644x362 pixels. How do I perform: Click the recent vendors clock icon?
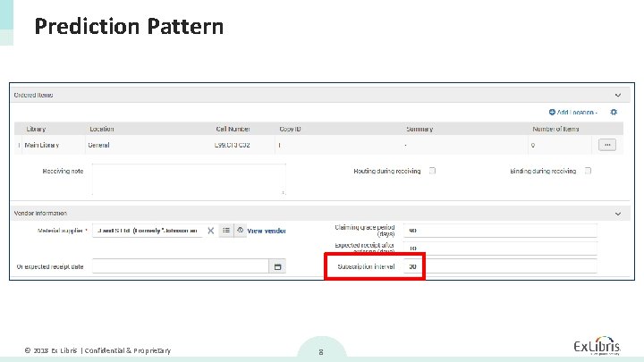click(241, 231)
